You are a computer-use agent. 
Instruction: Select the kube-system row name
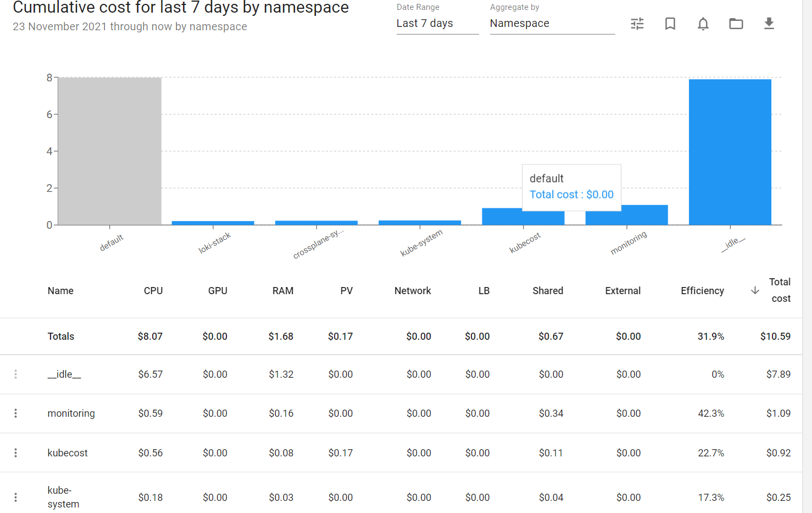point(63,497)
